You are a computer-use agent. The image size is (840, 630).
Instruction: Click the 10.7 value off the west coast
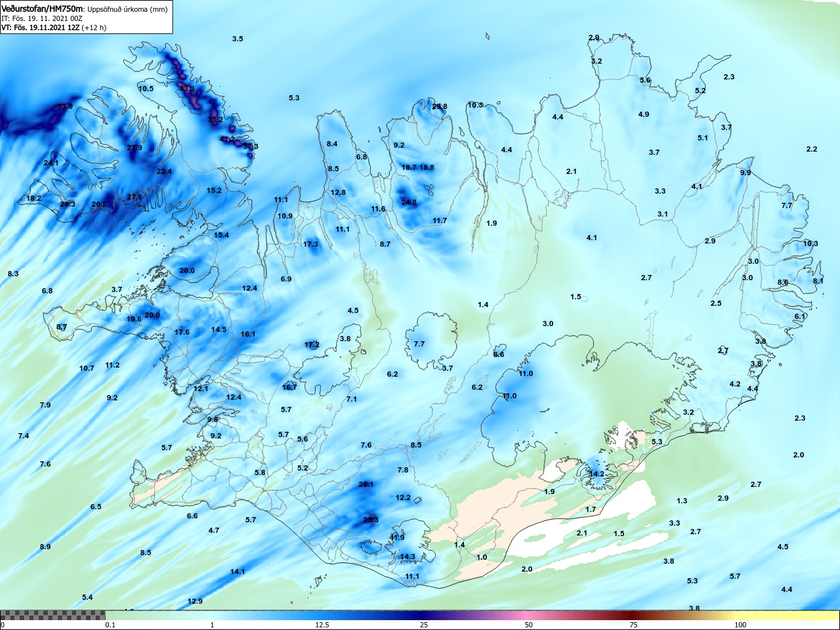(x=87, y=368)
